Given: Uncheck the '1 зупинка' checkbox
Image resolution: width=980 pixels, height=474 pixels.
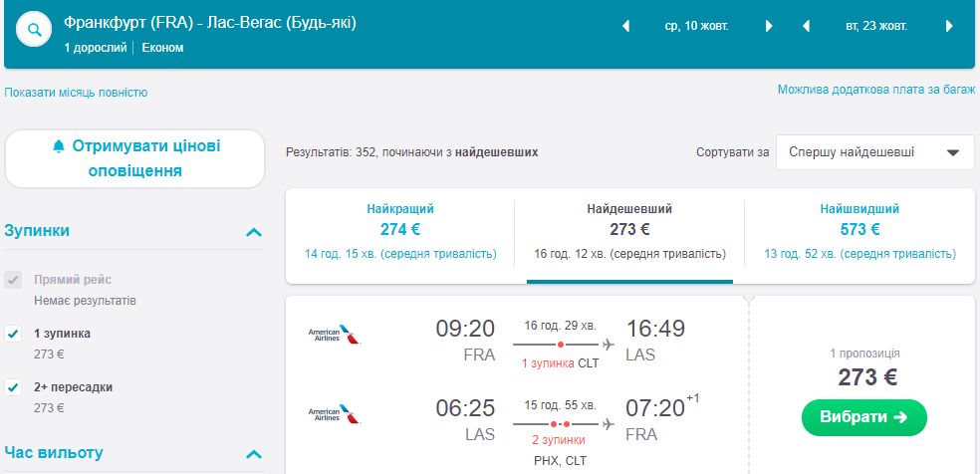Looking at the screenshot, I should tap(14, 334).
